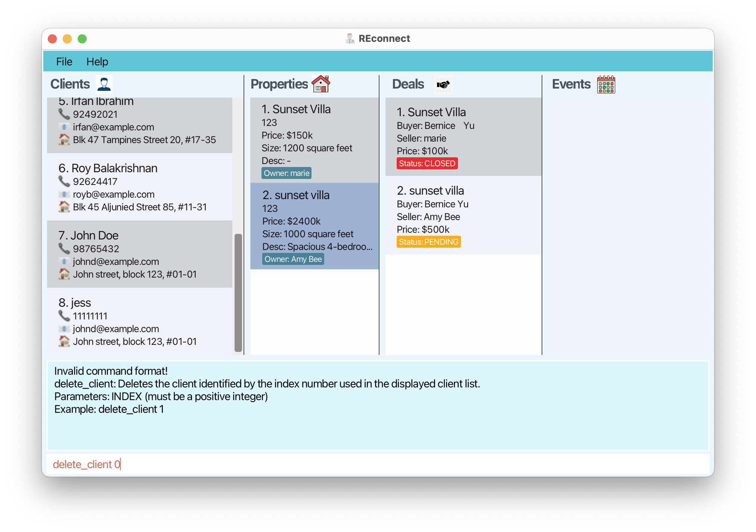Click REconnect app icon in title bar
Viewport: 756px width, 532px height.
[x=350, y=38]
